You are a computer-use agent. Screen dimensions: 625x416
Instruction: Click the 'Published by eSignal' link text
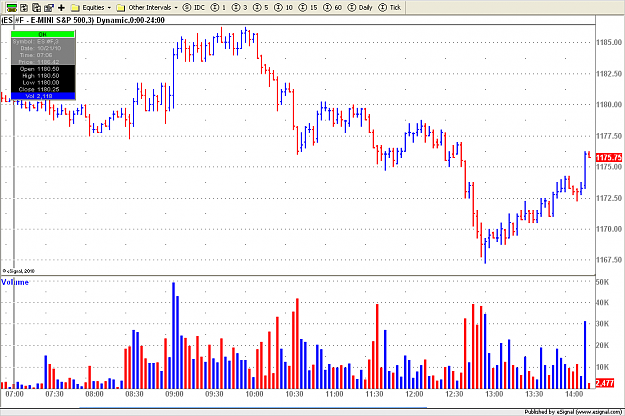point(573,412)
